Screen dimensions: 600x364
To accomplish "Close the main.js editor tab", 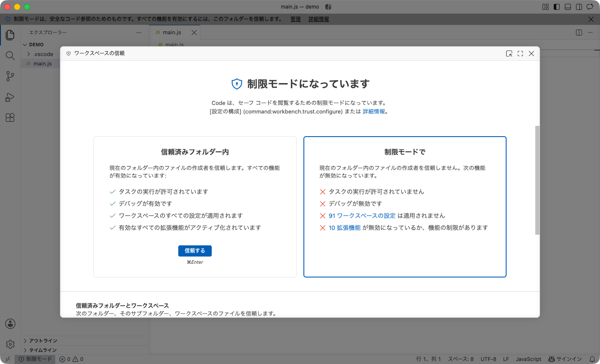I will (194, 33).
